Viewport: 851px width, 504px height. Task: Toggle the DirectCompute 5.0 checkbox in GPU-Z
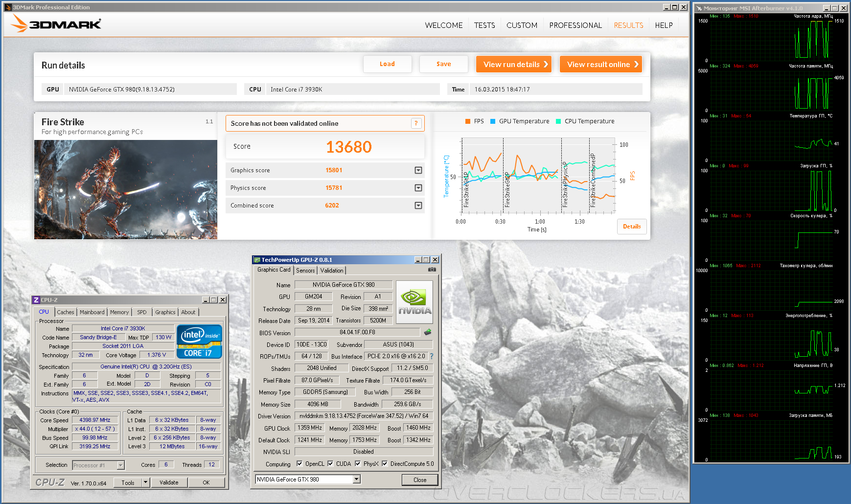(x=385, y=463)
